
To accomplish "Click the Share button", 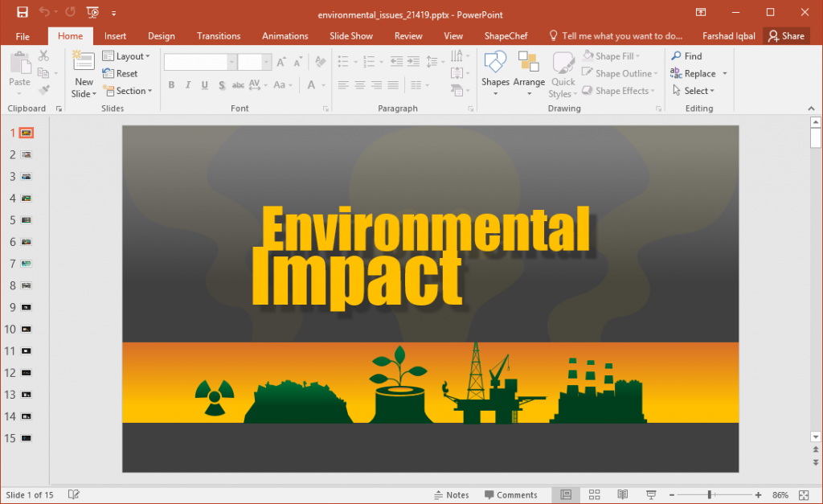I will (x=786, y=35).
